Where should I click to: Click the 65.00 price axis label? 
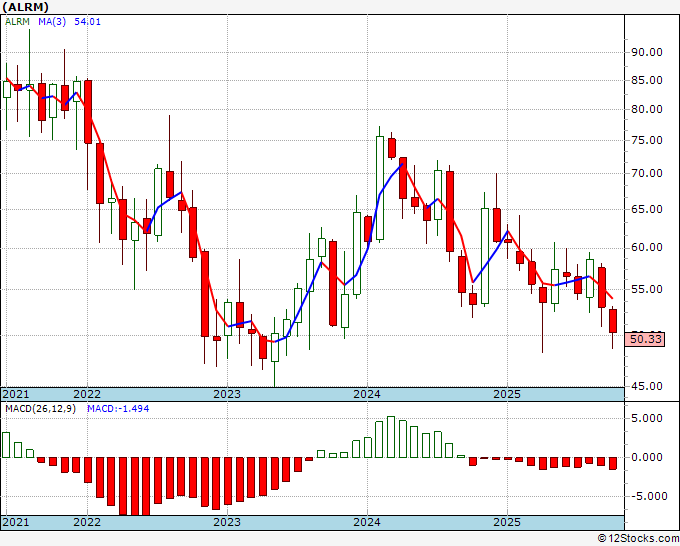click(647, 209)
